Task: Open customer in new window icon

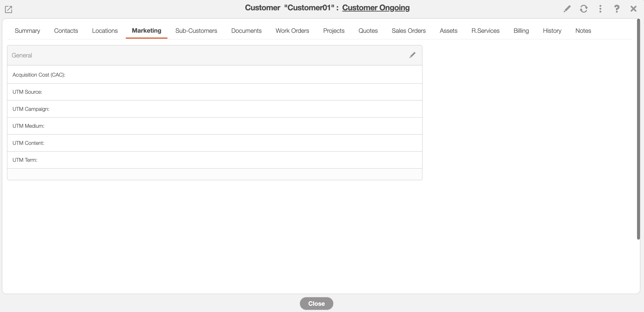Action: (9, 9)
